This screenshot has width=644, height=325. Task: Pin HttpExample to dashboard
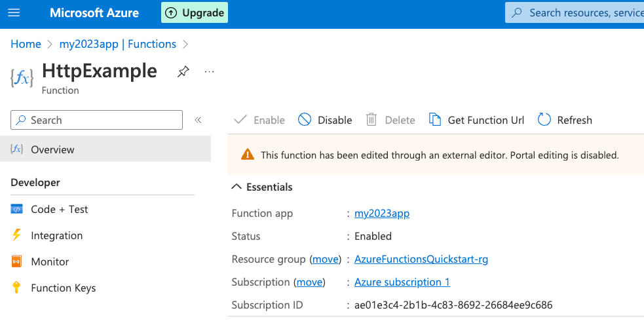[183, 72]
